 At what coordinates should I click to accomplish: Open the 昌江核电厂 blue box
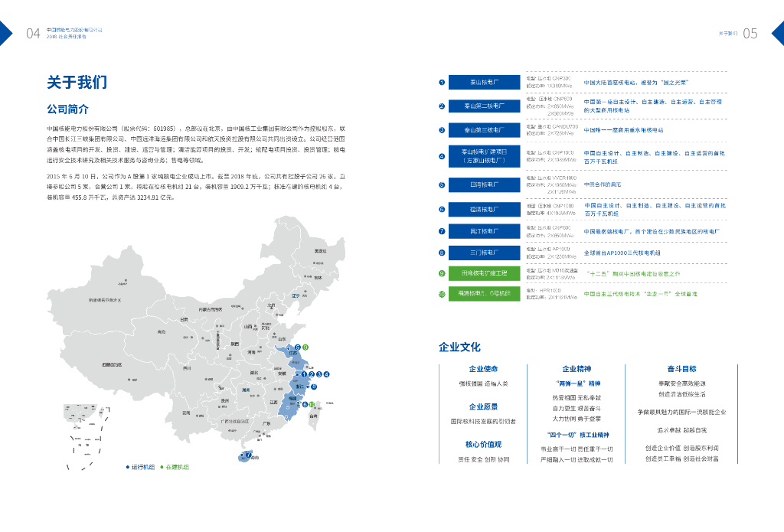click(x=484, y=231)
